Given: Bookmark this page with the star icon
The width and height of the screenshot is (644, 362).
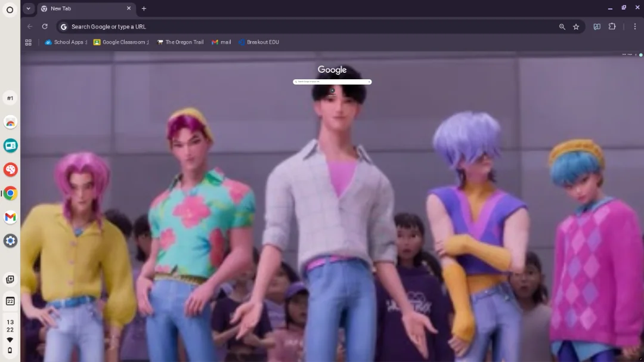Looking at the screenshot, I should tap(576, 27).
